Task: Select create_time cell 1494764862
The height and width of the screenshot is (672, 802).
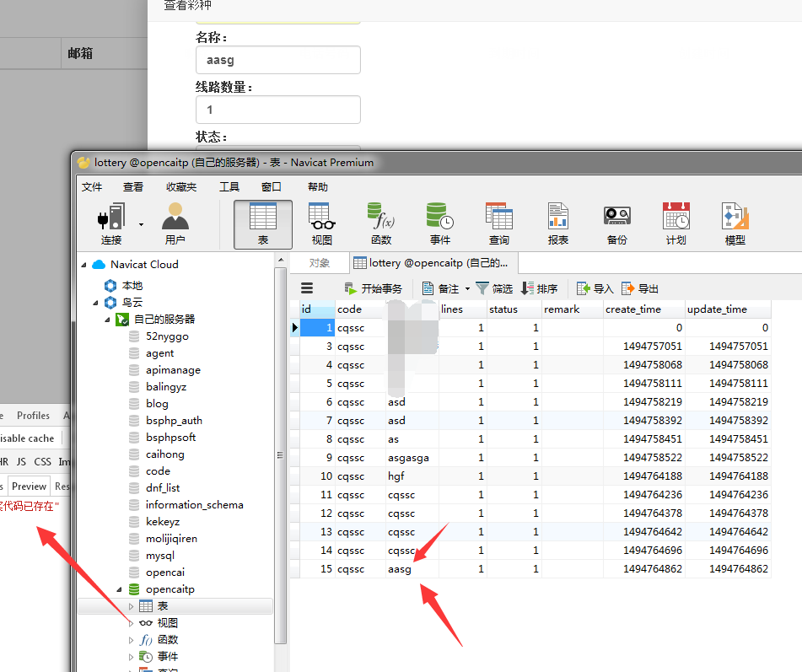Action: [644, 568]
